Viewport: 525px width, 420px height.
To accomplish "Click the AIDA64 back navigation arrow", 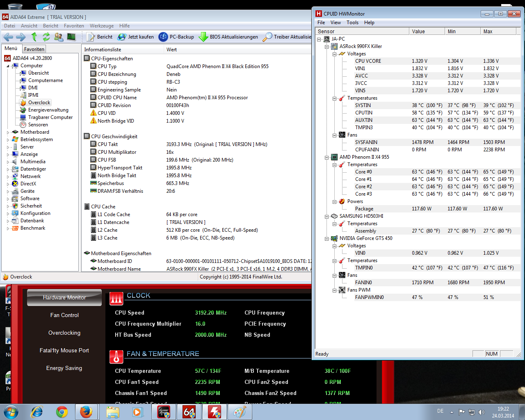I will click(8, 37).
